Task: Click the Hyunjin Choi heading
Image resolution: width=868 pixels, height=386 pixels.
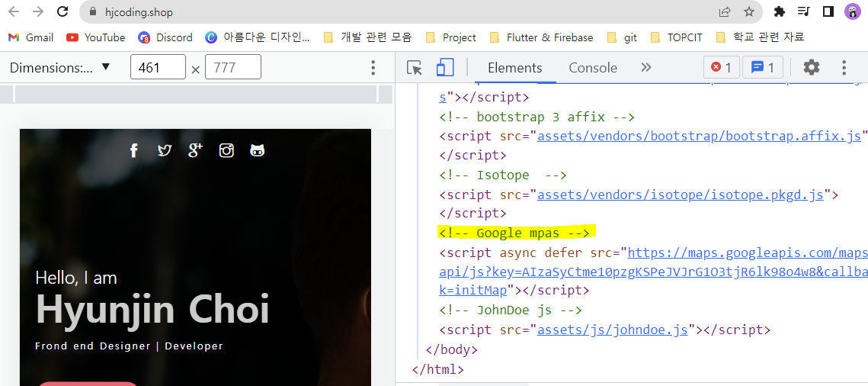Action: point(152,309)
